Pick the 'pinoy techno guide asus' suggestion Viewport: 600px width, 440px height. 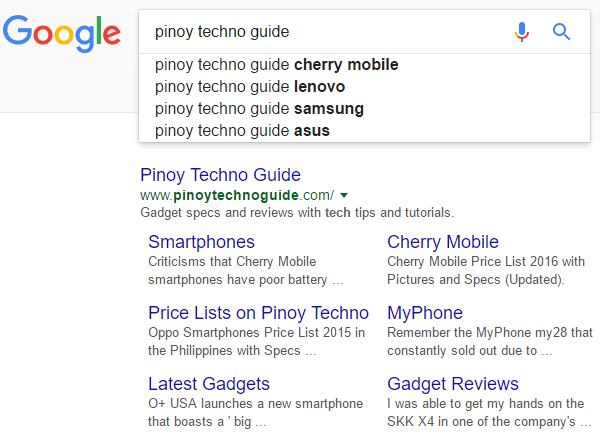[x=364, y=131]
